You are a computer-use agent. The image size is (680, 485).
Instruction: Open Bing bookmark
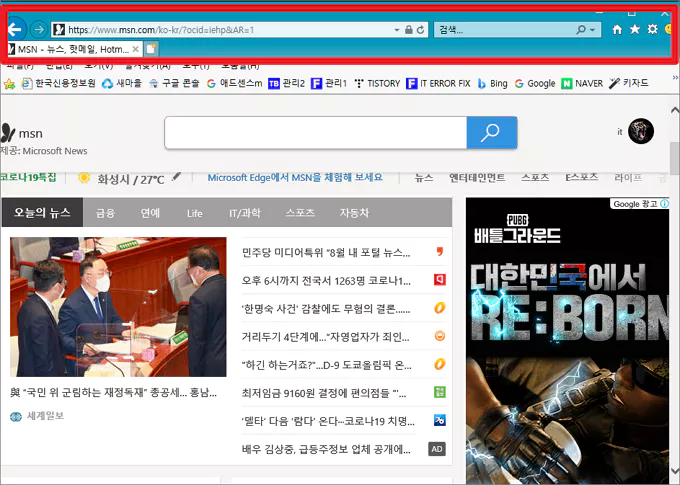492,83
